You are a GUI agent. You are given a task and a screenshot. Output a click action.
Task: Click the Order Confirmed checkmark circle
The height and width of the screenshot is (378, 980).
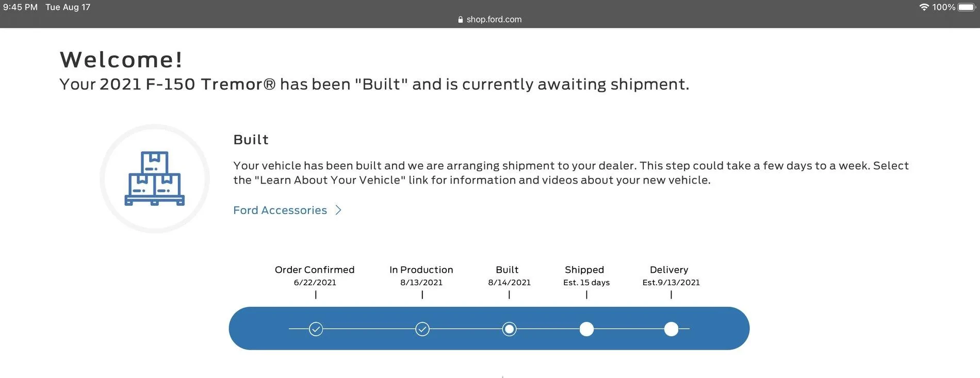pos(316,329)
